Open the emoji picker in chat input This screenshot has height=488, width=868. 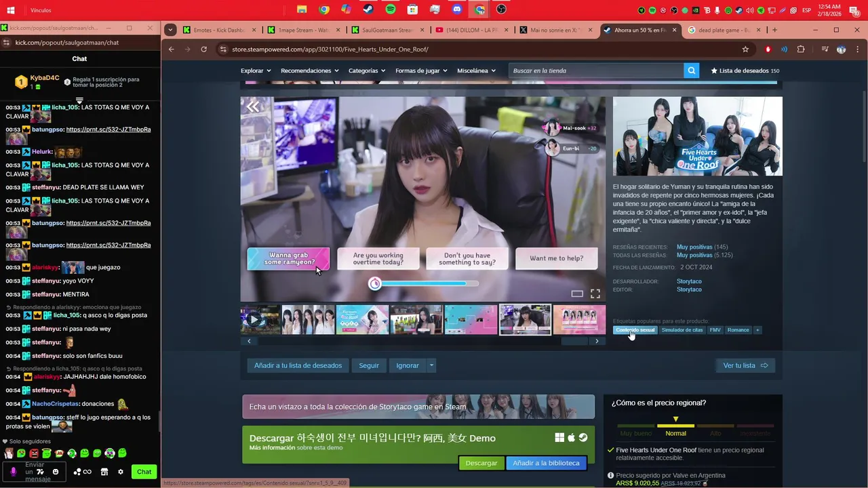[56, 472]
